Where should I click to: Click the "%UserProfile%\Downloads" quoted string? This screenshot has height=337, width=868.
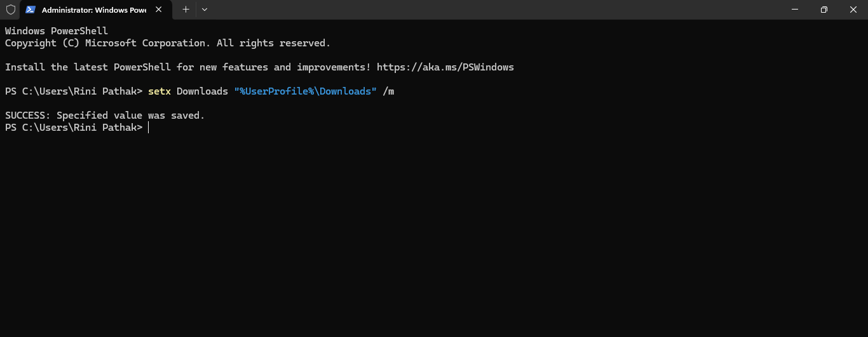305,91
